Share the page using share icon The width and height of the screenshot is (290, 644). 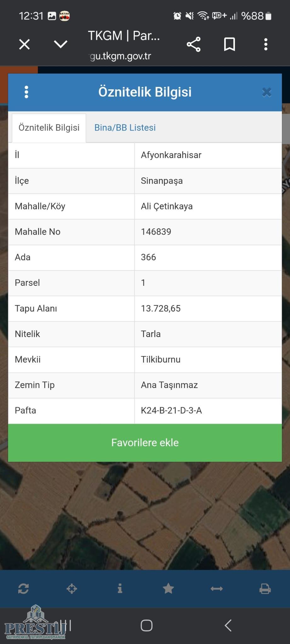coord(194,44)
